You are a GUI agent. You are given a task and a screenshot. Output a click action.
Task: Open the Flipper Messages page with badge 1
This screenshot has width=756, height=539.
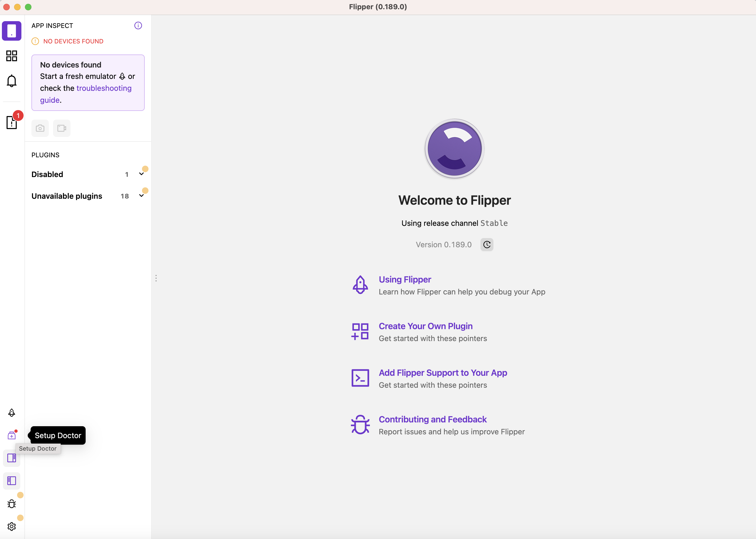pos(11,123)
